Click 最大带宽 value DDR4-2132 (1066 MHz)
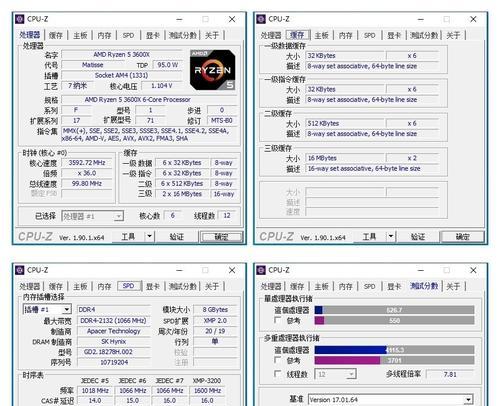500x406 pixels. point(113,320)
